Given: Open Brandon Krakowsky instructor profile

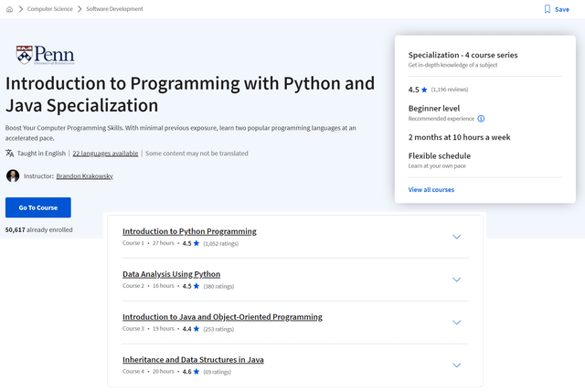Looking at the screenshot, I should point(87,175).
